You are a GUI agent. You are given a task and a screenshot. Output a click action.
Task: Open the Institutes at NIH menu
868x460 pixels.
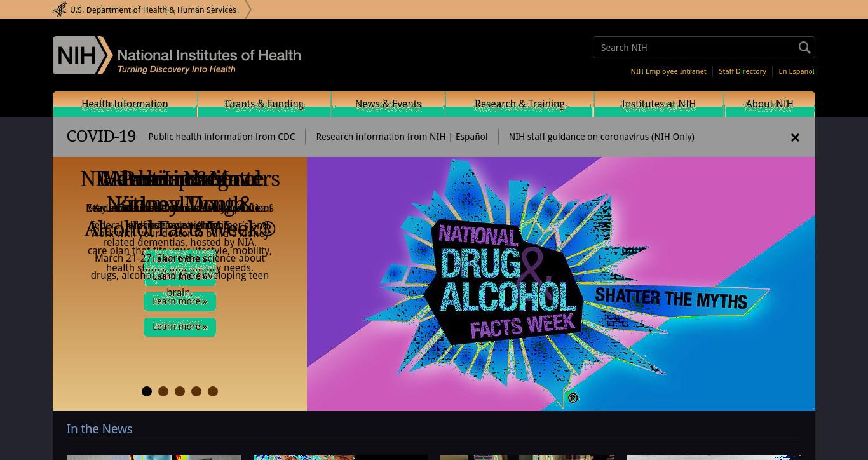[x=659, y=104]
